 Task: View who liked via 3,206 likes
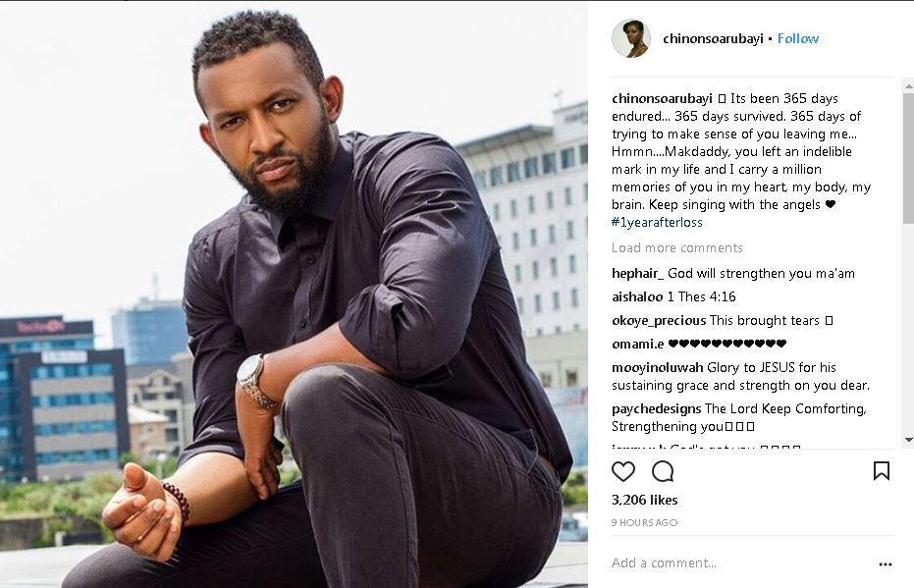tap(644, 500)
